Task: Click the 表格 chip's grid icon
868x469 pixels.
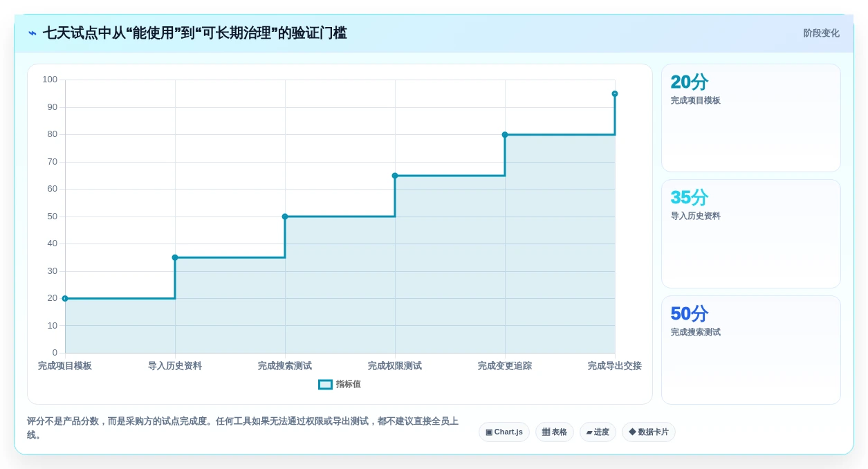Action: 546,432
